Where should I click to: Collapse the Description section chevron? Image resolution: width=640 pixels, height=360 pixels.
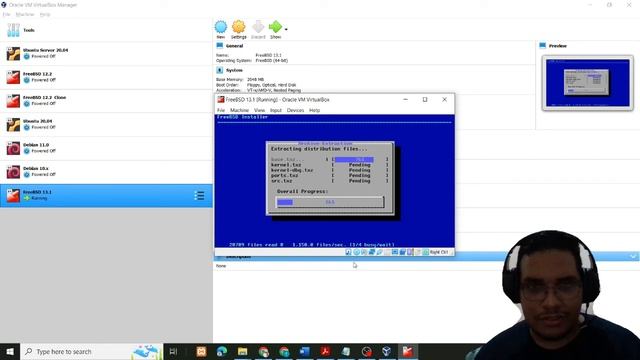coord(633,256)
